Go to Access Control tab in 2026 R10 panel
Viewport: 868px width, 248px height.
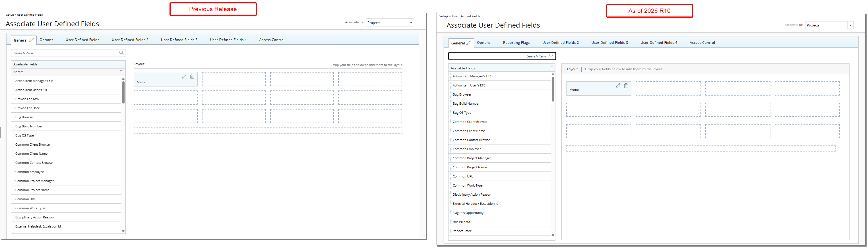(702, 42)
